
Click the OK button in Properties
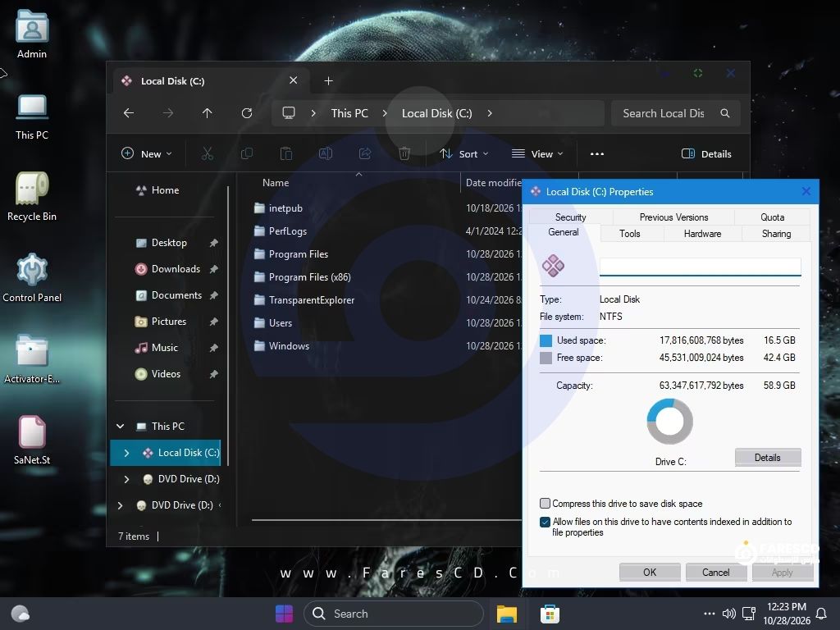click(650, 572)
